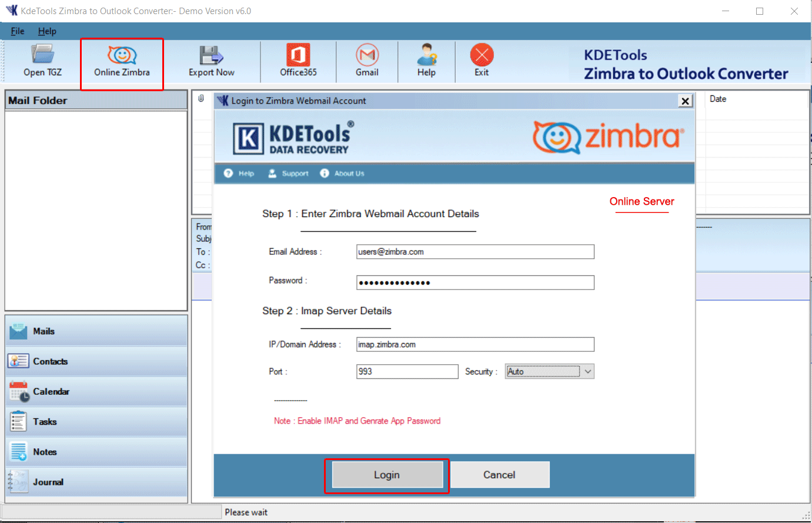Click the Gmail export icon

[x=367, y=61]
